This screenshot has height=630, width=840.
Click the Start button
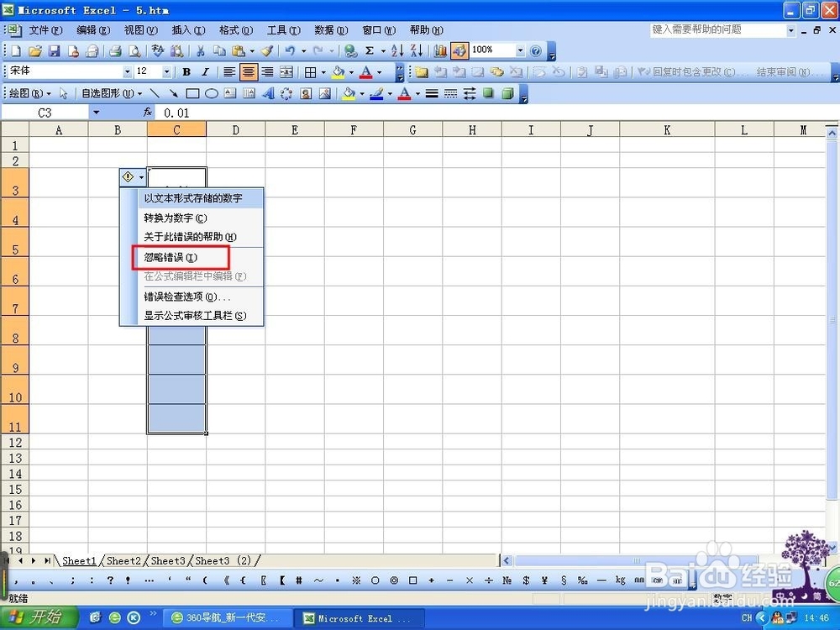pos(39,617)
